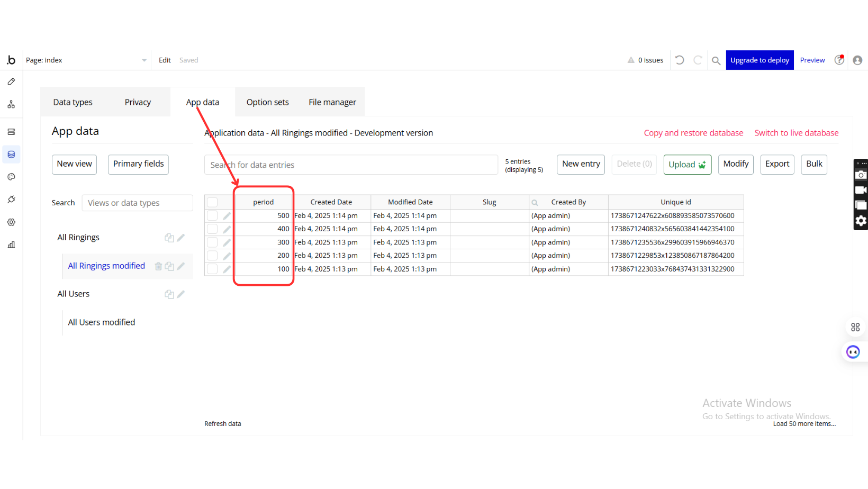Open the Workflow tab in left sidebar
The width and height of the screenshot is (868, 489).
pos(11,105)
